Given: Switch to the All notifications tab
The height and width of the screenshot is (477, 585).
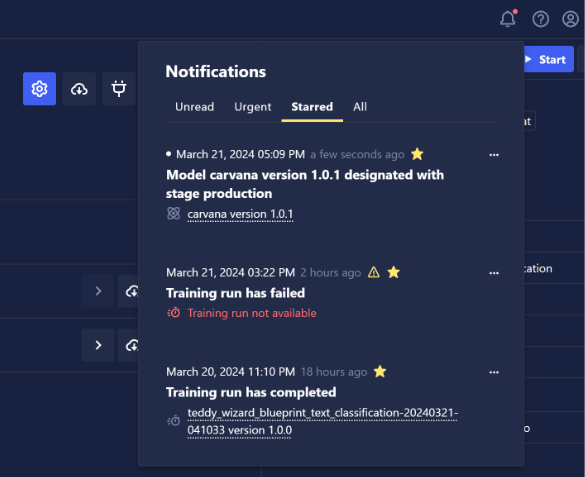Looking at the screenshot, I should (x=360, y=107).
